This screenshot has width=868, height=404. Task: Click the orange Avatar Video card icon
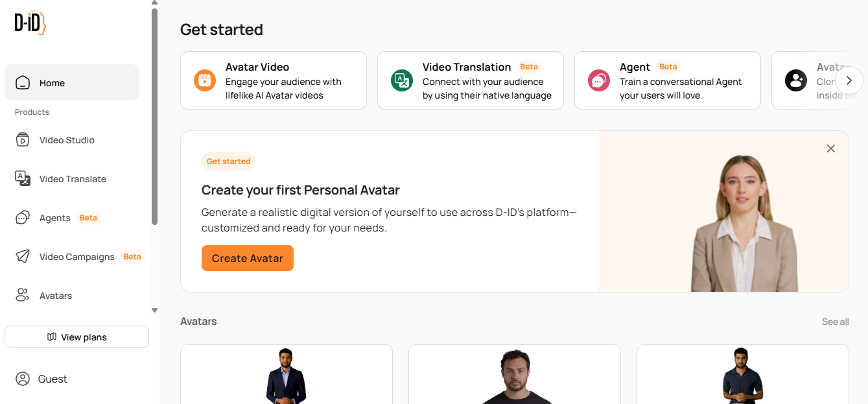coord(205,80)
